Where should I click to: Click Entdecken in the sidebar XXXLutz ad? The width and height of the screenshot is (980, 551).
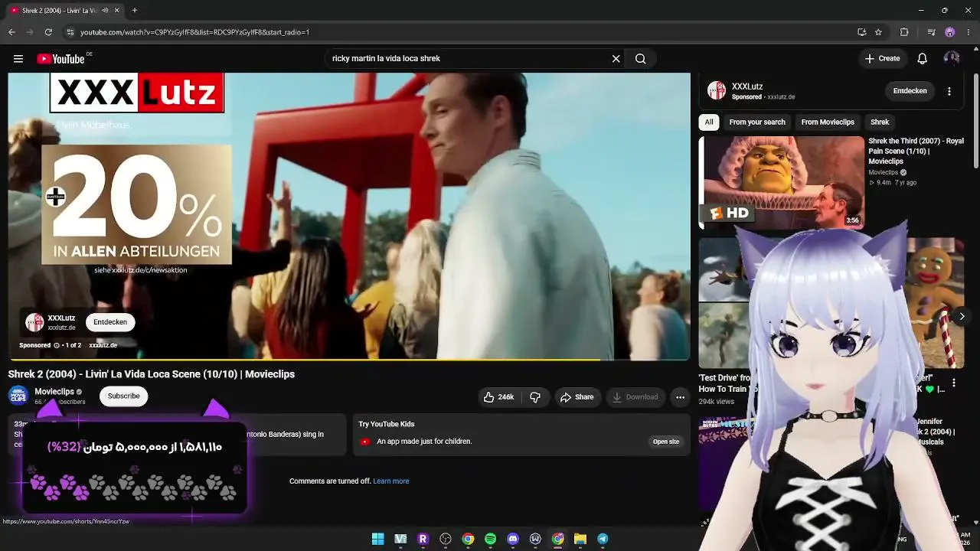point(910,91)
